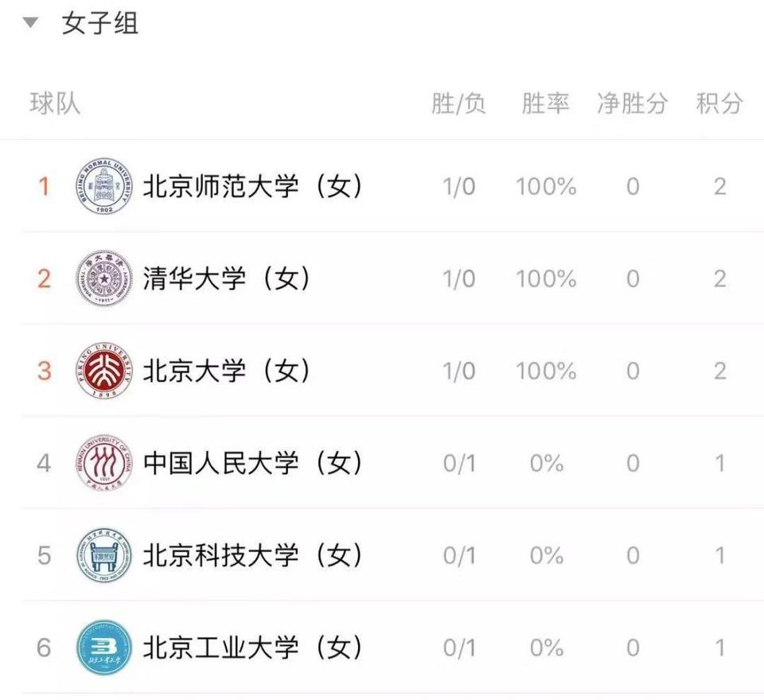764x700 pixels.
Task: Click the Tsinghua University purple emblem
Action: (x=104, y=278)
